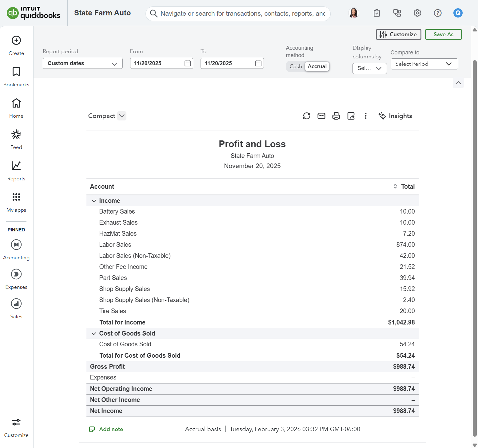Open the Help question mark icon
478x448 pixels.
click(x=437, y=13)
